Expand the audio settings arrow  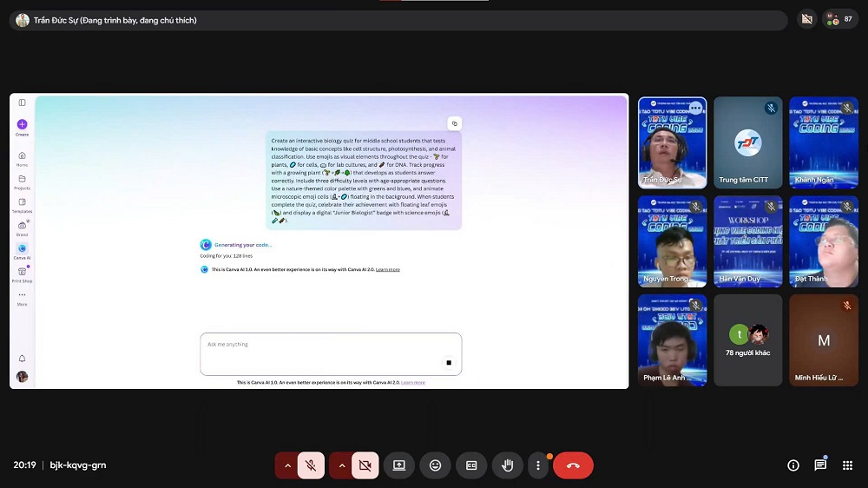(x=287, y=465)
